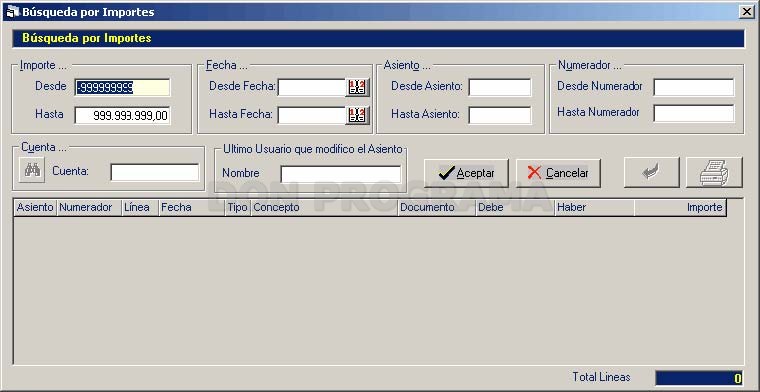Select the Hasta importe field

[x=122, y=115]
